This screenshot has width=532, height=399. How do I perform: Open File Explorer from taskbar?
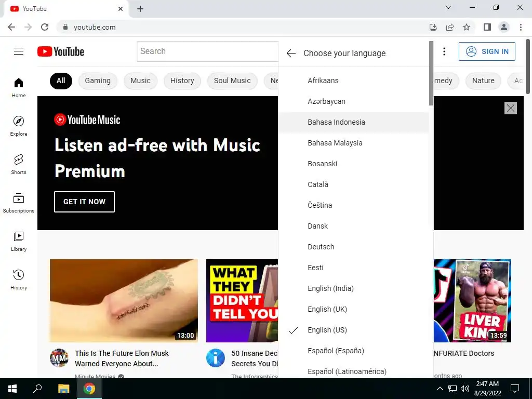coord(63,389)
